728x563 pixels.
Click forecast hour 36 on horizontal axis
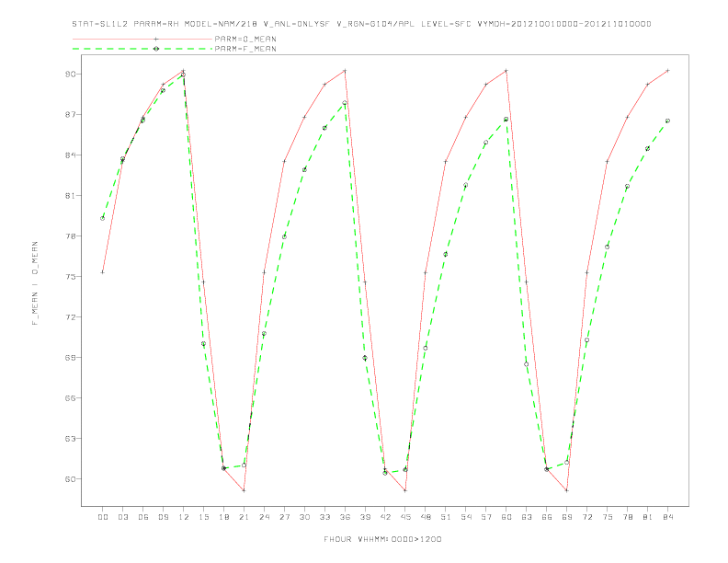tap(345, 517)
